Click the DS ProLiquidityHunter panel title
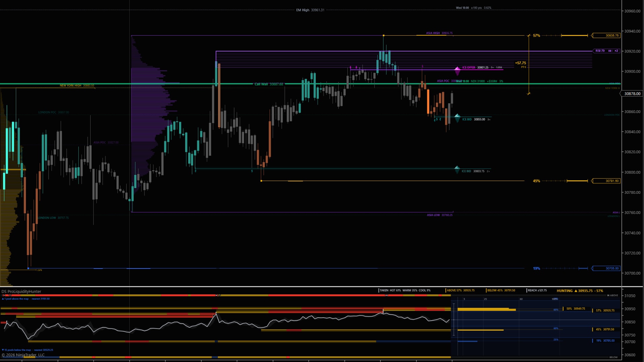 pos(21,292)
